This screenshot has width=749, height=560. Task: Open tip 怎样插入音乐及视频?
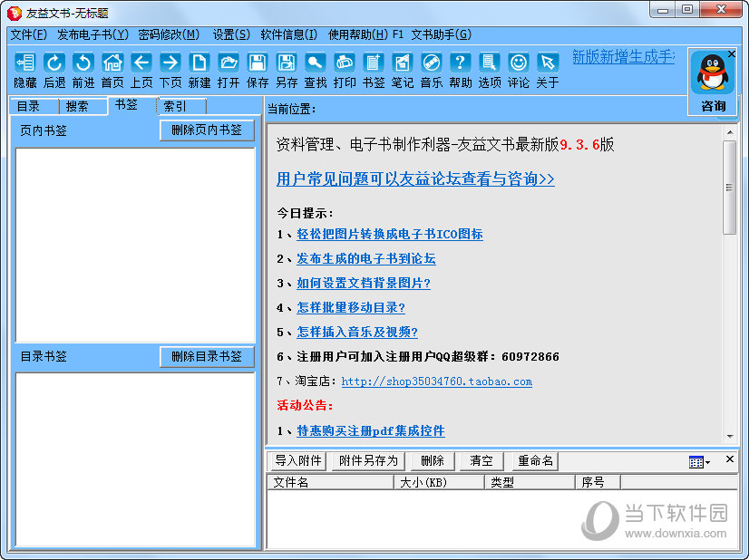(357, 332)
